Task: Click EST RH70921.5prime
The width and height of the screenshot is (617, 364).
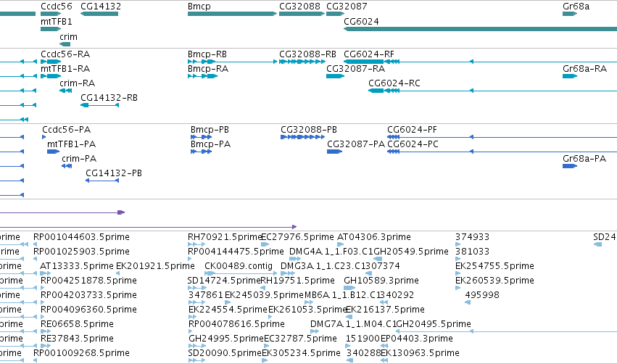Action: pyautogui.click(x=225, y=237)
